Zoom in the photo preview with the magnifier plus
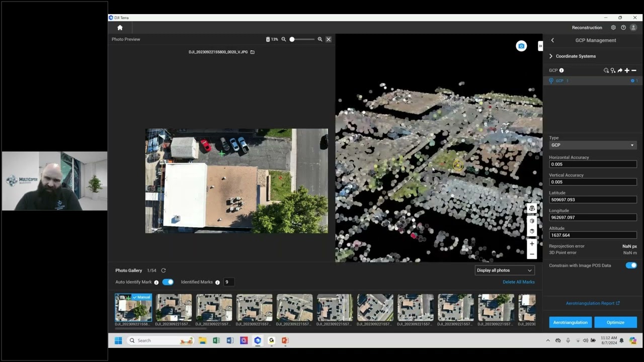 click(320, 39)
